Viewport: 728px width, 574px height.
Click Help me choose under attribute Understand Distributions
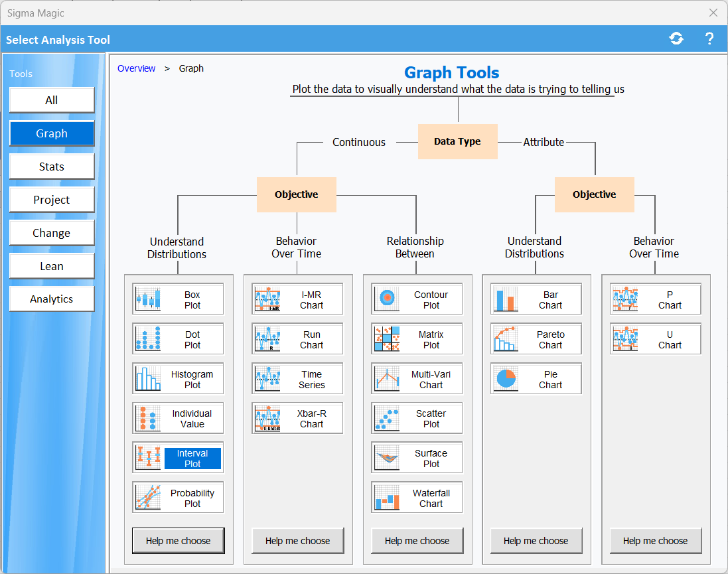pos(536,541)
